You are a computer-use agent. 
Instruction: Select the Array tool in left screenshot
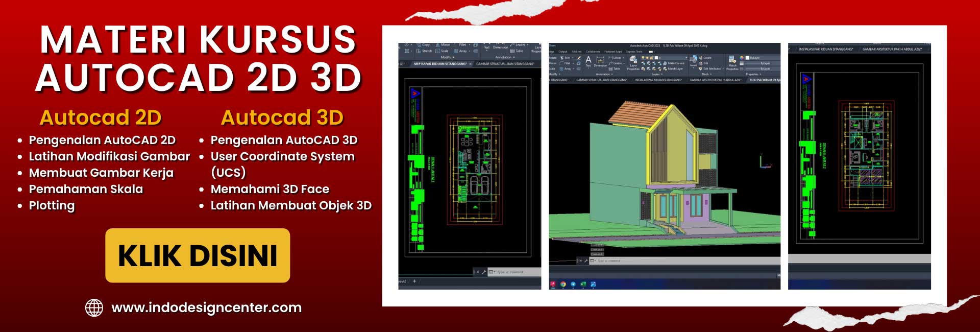coord(461,51)
